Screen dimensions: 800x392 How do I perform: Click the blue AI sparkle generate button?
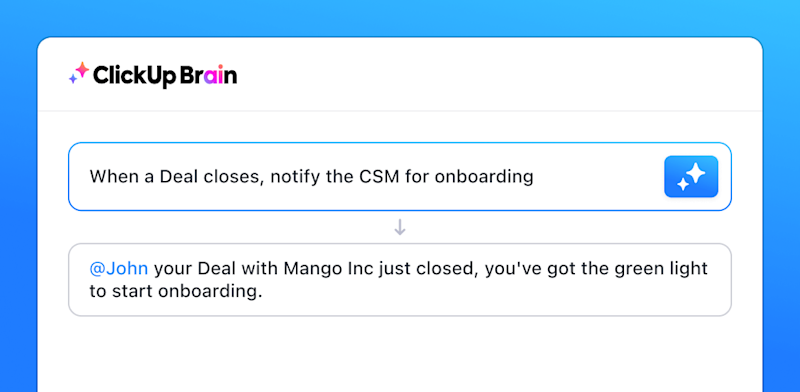pyautogui.click(x=691, y=177)
